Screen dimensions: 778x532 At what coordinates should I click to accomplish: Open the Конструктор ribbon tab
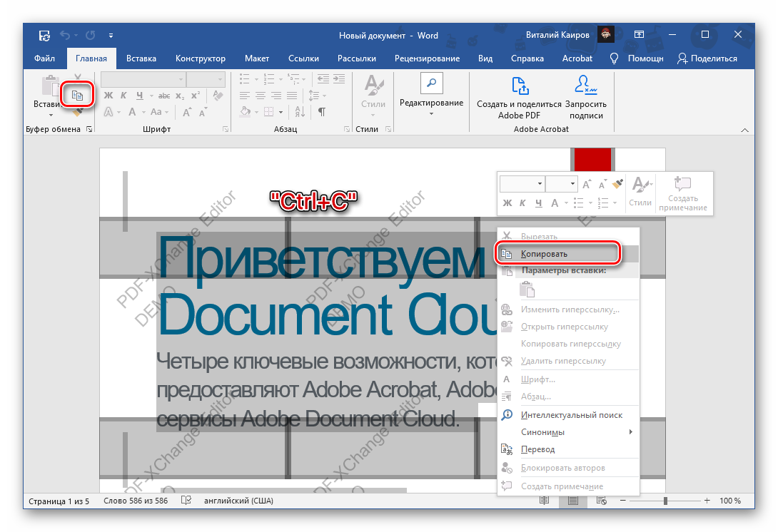pyautogui.click(x=201, y=58)
